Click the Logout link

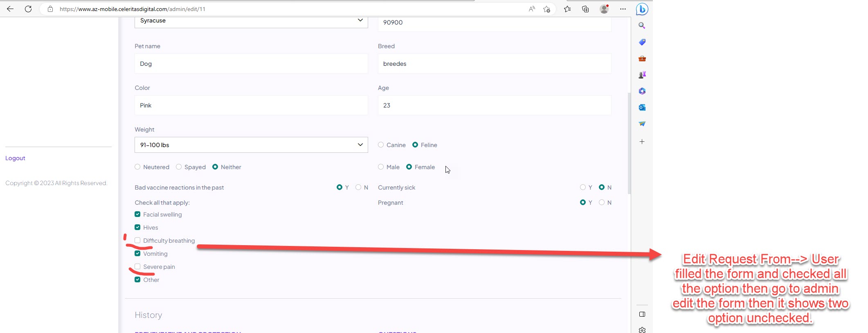tap(15, 158)
